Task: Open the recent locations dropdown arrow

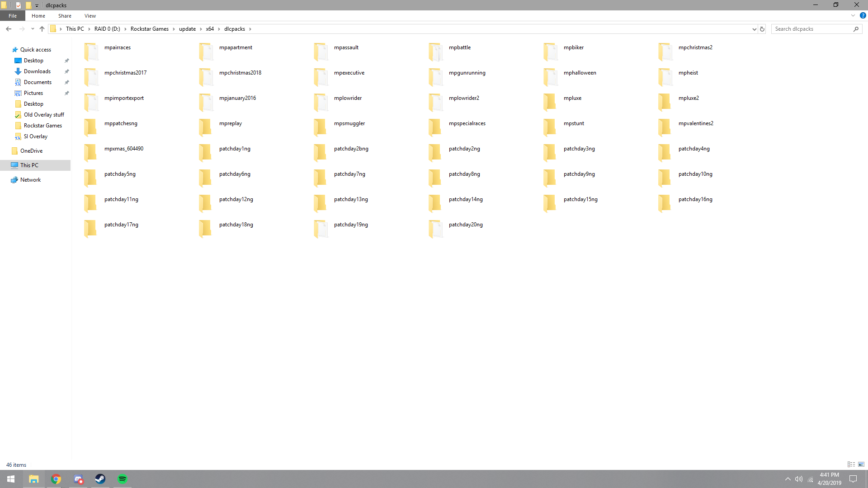Action: point(33,29)
